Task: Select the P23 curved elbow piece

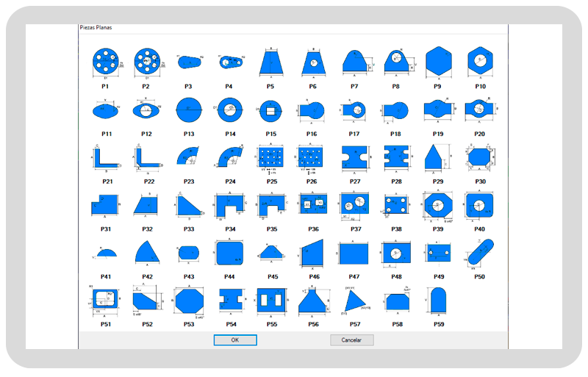Action: point(188,157)
